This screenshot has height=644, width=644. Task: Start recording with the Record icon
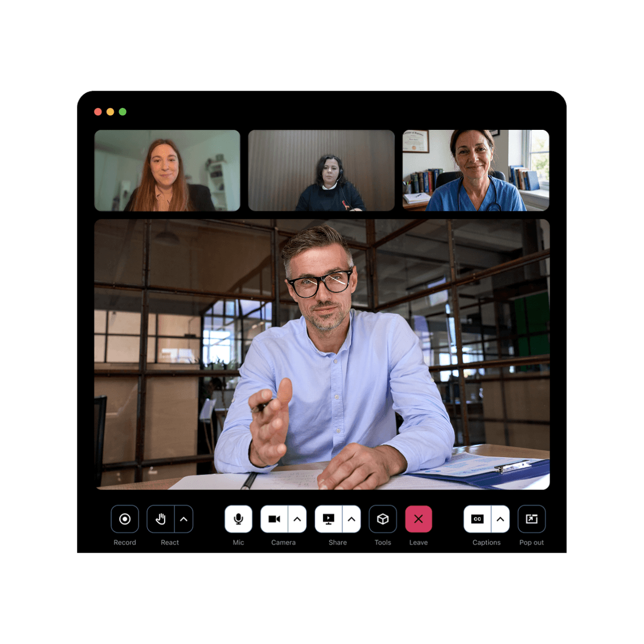point(125,518)
